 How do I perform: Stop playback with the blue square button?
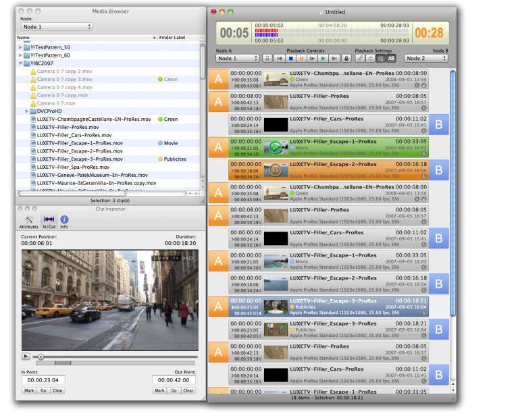coord(290,59)
